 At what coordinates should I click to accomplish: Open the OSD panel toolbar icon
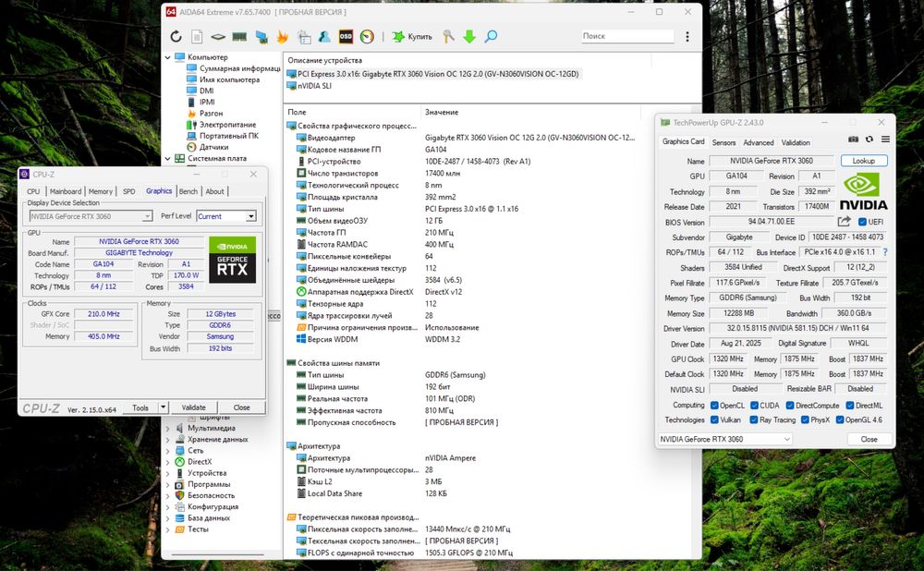[x=346, y=37]
